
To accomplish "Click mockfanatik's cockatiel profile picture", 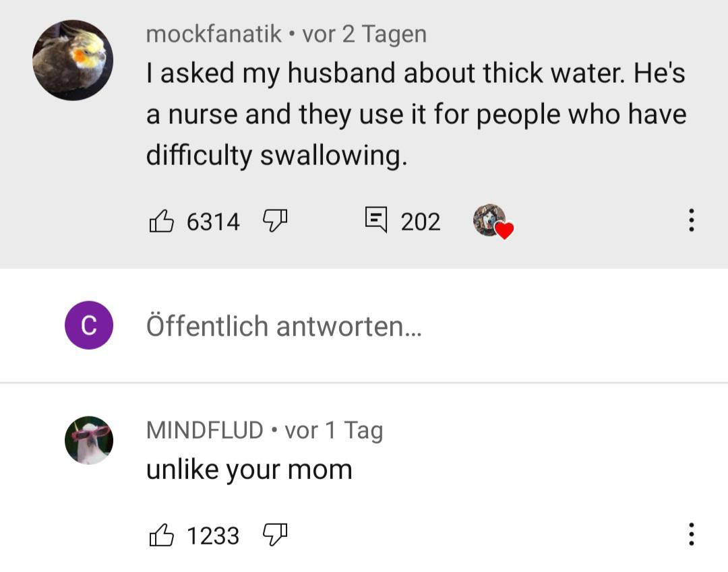I will (x=73, y=60).
